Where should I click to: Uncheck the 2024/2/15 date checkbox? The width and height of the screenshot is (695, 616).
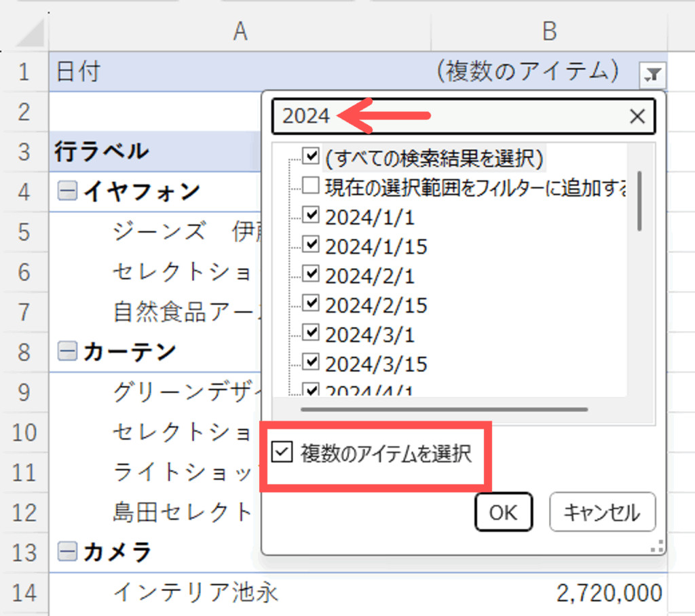311,304
